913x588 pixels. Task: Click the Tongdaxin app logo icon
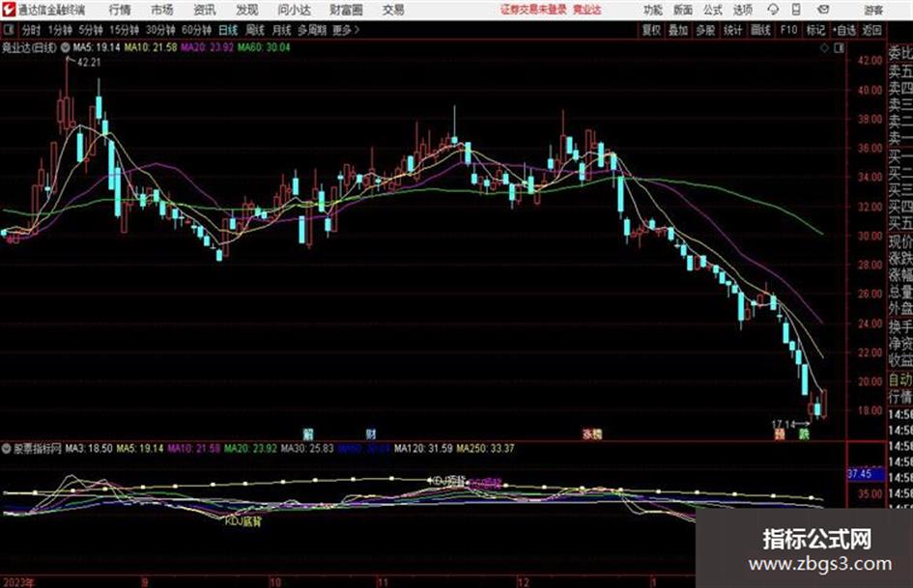pyautogui.click(x=8, y=10)
